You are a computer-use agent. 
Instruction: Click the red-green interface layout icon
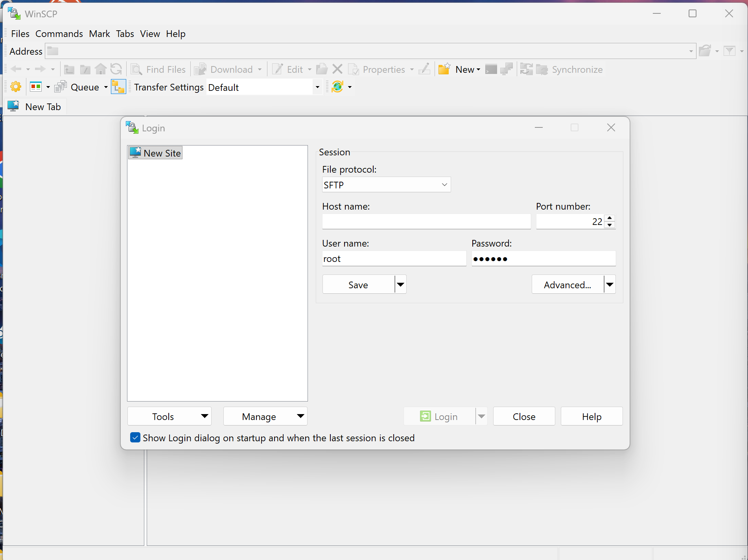pos(36,87)
